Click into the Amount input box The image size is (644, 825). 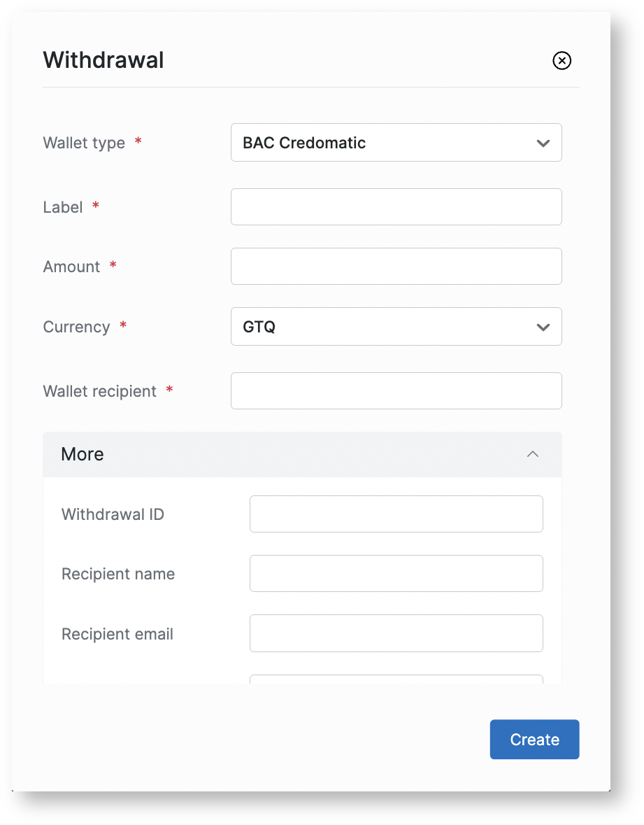point(396,267)
